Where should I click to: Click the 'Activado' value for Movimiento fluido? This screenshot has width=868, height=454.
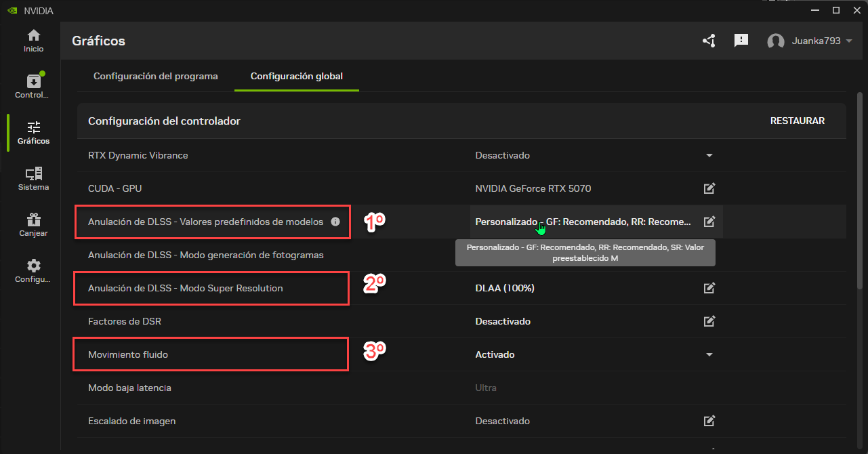point(495,354)
